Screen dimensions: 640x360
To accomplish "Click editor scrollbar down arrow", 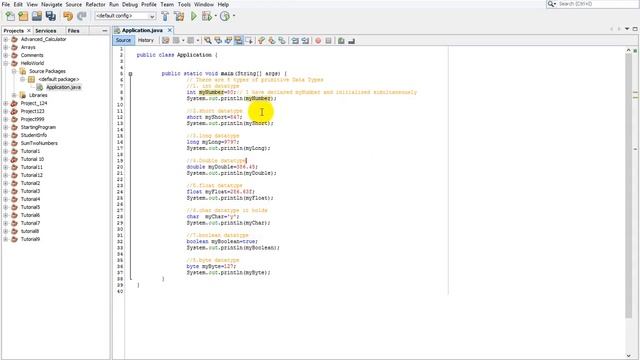I will pos(628,356).
